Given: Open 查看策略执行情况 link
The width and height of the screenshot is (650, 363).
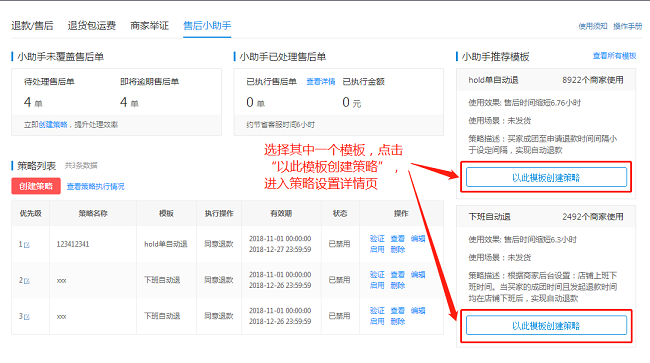Looking at the screenshot, I should point(95,186).
